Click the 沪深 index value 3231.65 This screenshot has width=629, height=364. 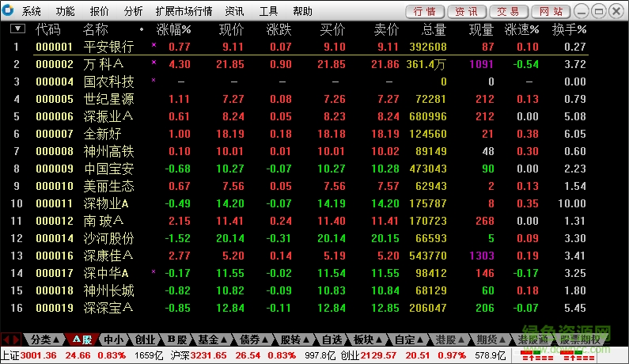pos(209,355)
